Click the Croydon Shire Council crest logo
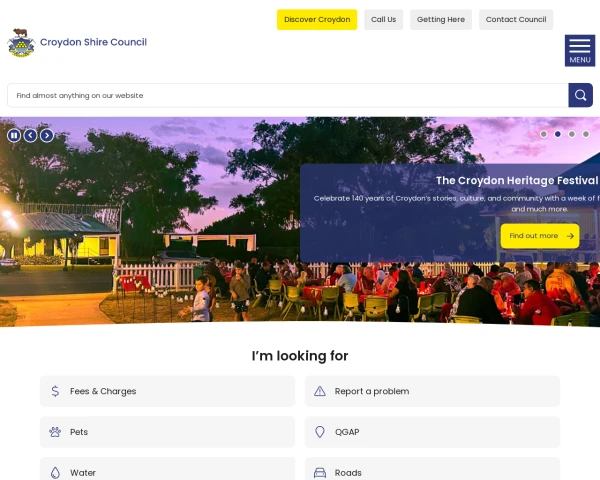 pos(21,43)
